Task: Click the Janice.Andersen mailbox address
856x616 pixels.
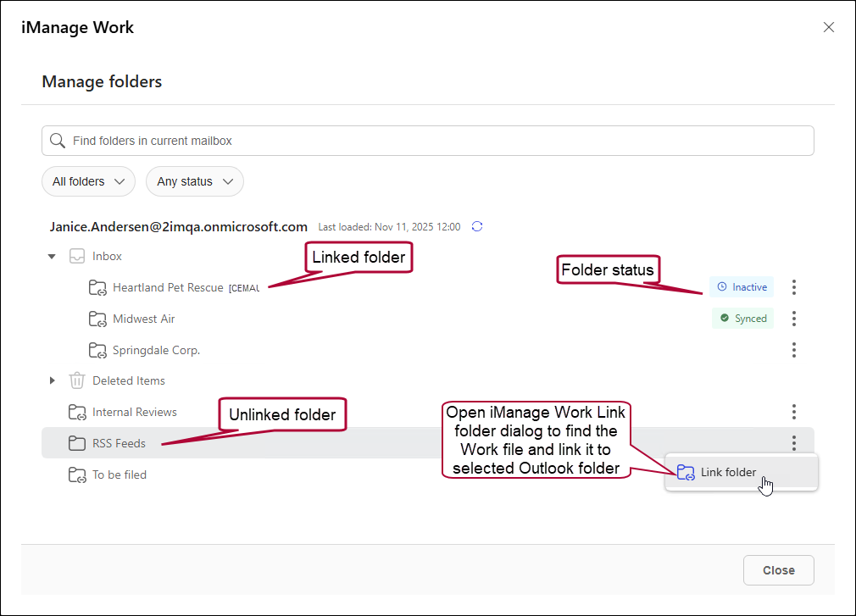Action: pyautogui.click(x=179, y=227)
